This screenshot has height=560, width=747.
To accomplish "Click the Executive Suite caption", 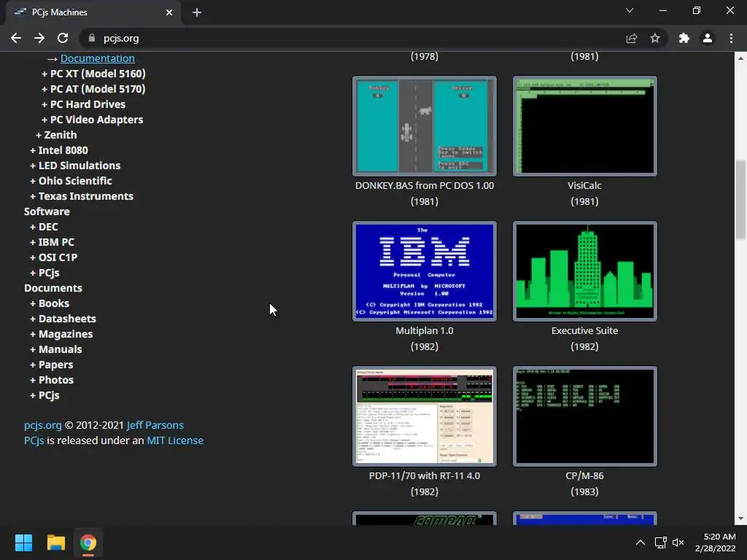I will [x=584, y=330].
